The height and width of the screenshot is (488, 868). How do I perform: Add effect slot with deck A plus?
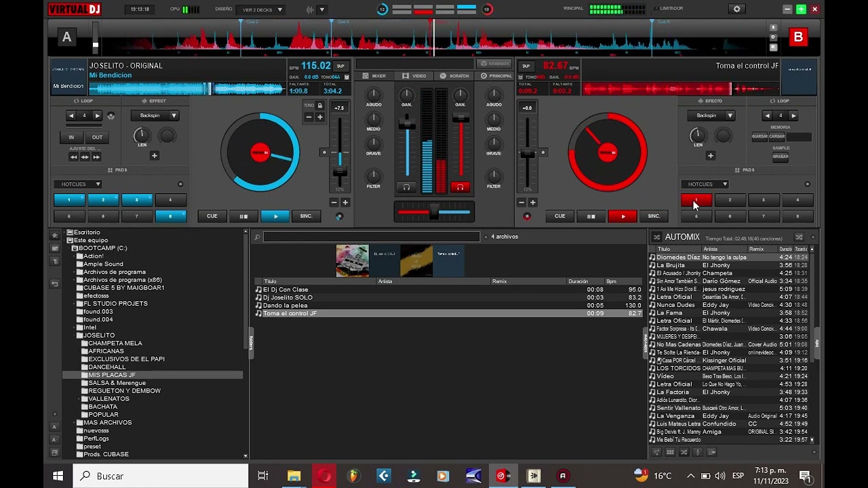coord(155,155)
